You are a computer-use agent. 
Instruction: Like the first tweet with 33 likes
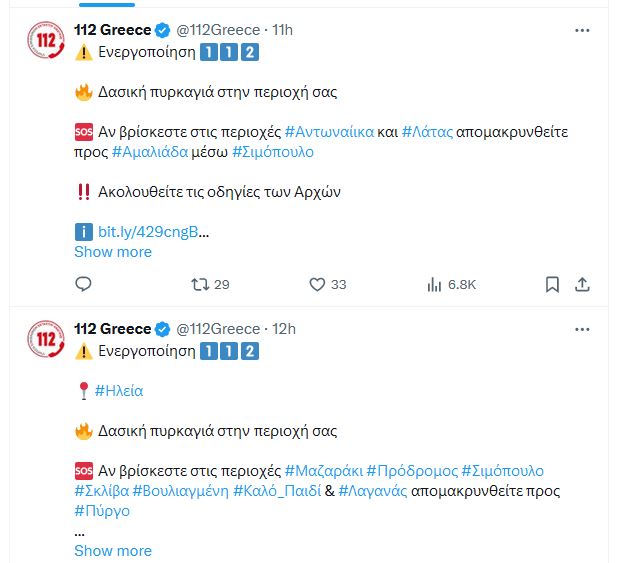[x=317, y=285]
